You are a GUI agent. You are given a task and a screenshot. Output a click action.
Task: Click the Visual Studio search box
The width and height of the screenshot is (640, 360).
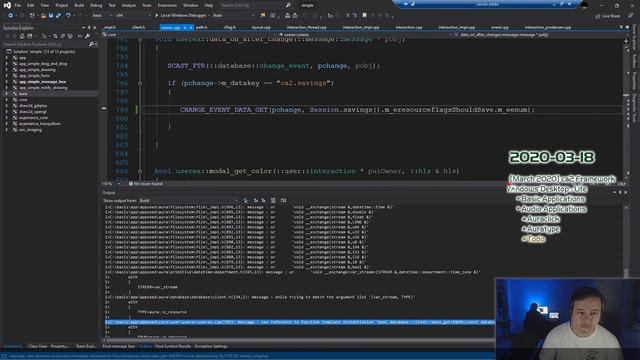pos(255,5)
